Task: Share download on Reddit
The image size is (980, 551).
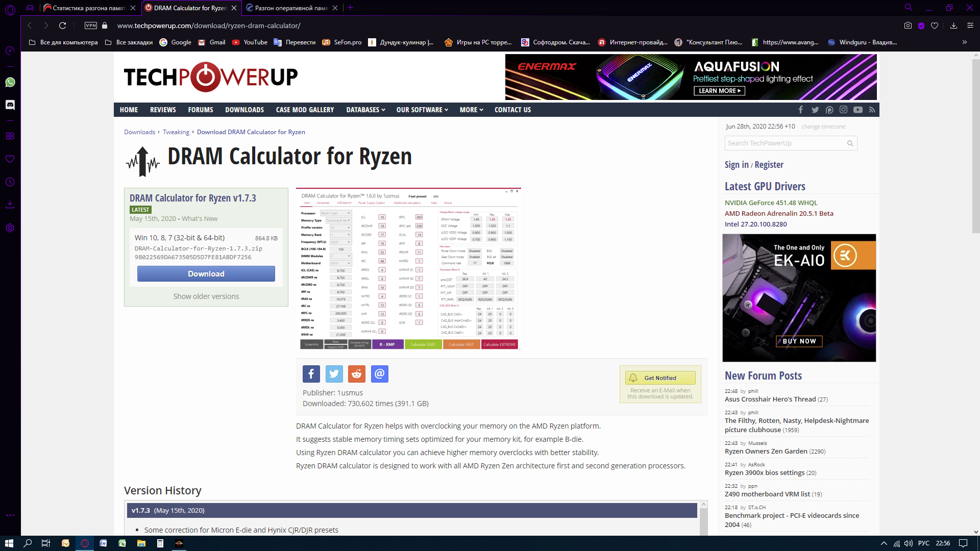Action: (357, 374)
